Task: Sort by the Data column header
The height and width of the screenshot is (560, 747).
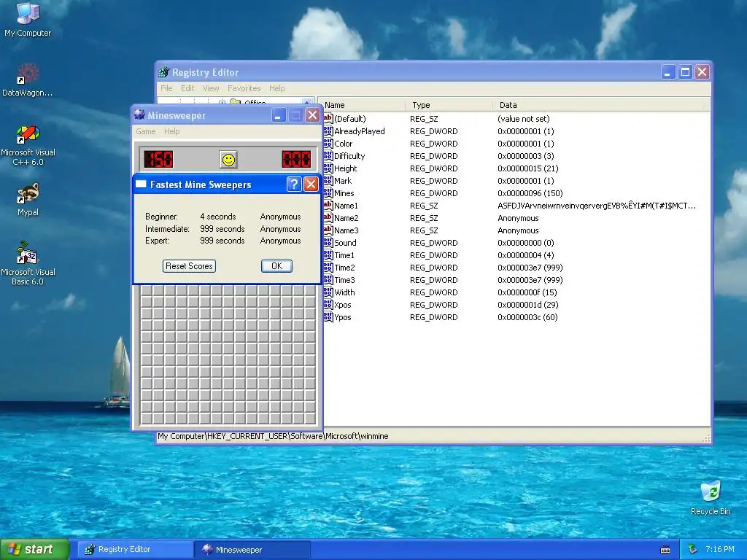Action: point(597,105)
